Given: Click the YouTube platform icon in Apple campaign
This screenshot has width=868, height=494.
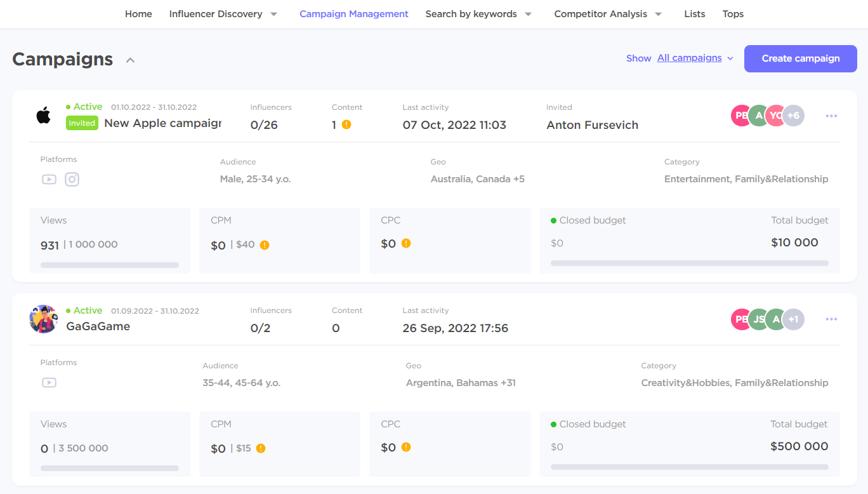Looking at the screenshot, I should [49, 179].
